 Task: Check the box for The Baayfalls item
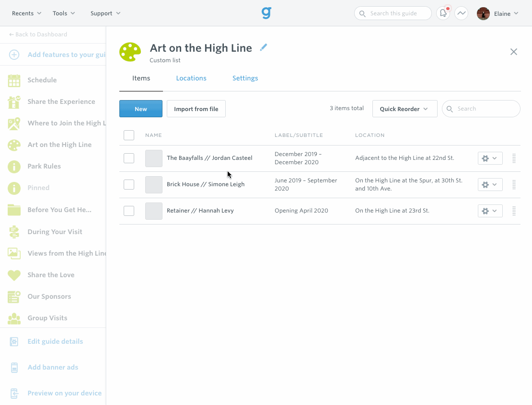coord(129,158)
